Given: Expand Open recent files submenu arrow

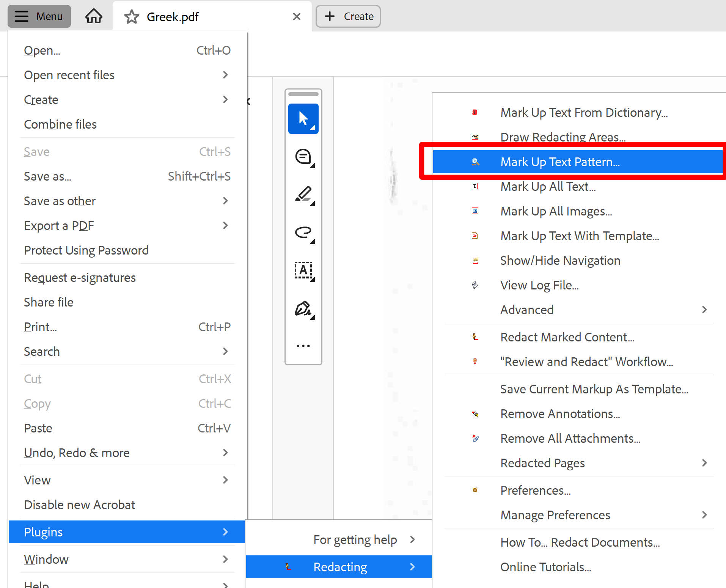Looking at the screenshot, I should (x=225, y=75).
